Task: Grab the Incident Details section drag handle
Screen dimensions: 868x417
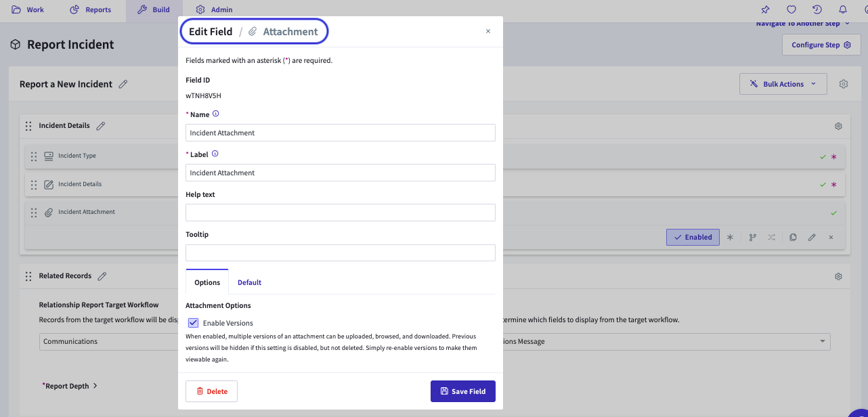Action: click(x=28, y=126)
